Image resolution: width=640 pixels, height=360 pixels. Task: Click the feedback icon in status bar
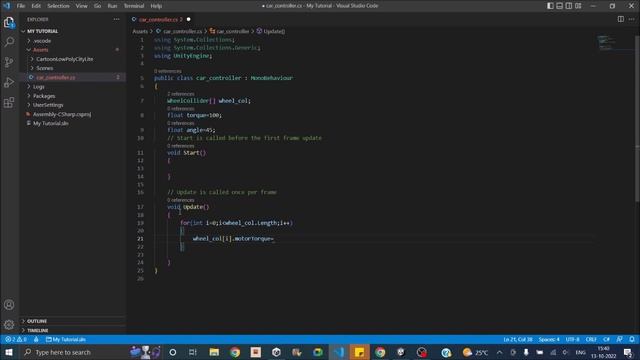[x=620, y=340]
